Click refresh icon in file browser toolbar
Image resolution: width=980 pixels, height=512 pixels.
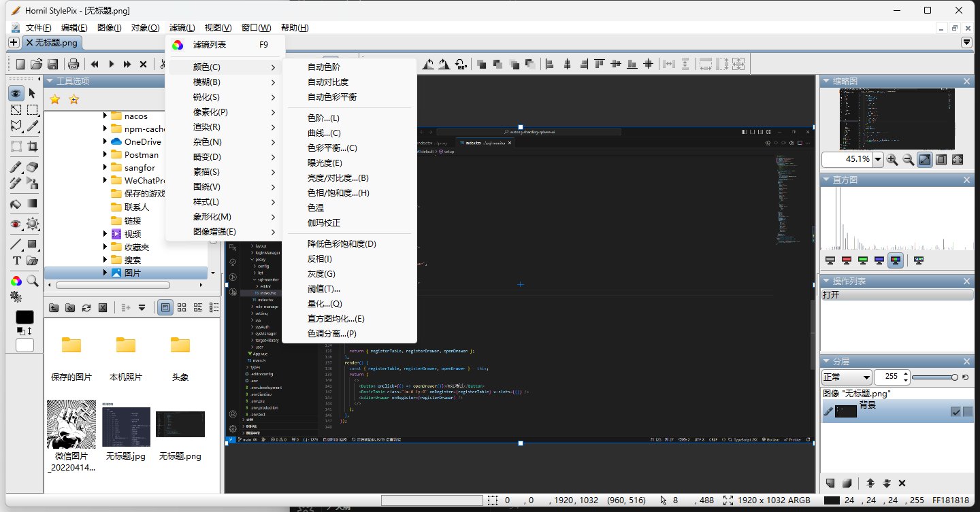pyautogui.click(x=86, y=307)
